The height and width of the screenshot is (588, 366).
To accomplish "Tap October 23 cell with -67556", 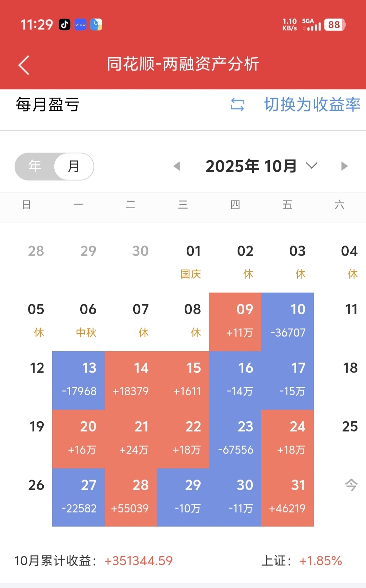I will coord(235,439).
